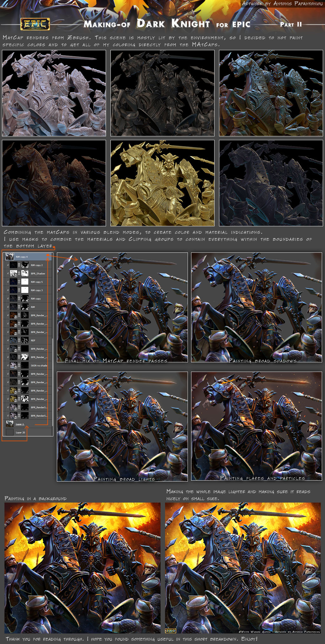Screen dimensions: 325x644
Task: Click link icon on SKIN no shade layer
Action: pos(19,365)
